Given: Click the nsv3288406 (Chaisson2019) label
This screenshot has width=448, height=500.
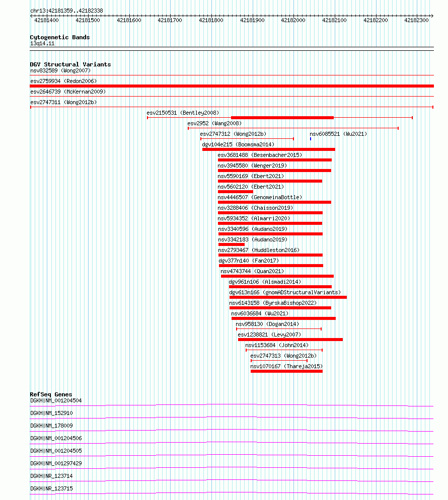Looking at the screenshot, I should click(255, 208).
